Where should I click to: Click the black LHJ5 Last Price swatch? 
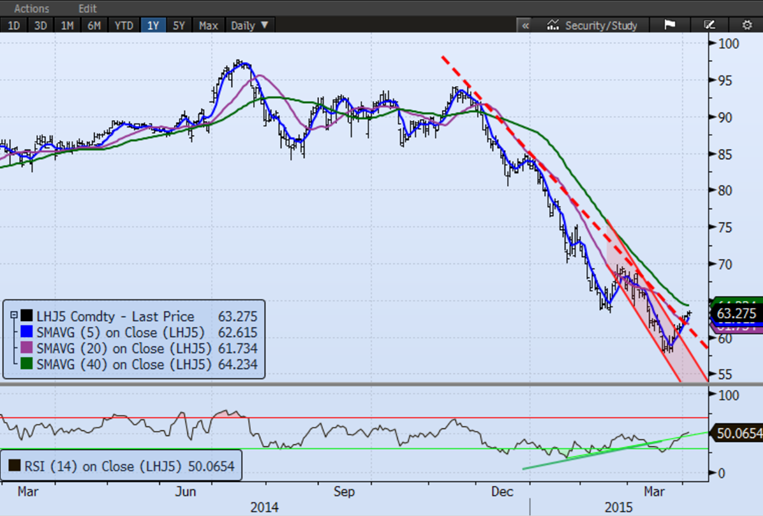(x=27, y=314)
